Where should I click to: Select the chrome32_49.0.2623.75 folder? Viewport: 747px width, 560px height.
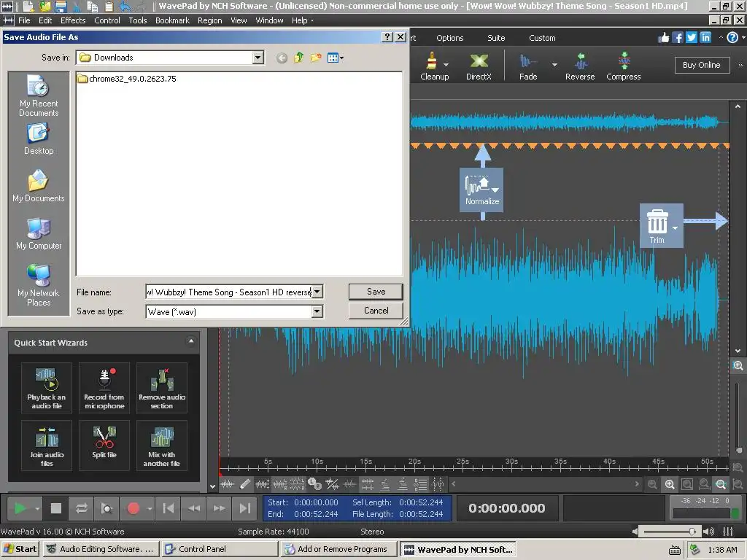tap(127, 79)
